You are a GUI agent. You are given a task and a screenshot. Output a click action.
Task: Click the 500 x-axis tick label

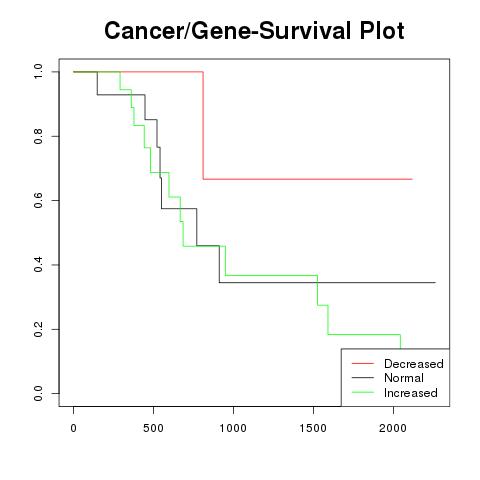point(153,428)
